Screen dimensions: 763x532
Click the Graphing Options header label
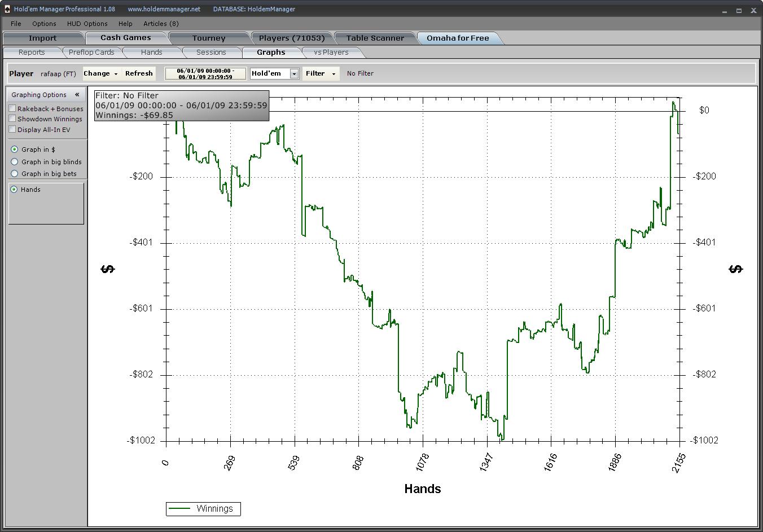pos(39,95)
